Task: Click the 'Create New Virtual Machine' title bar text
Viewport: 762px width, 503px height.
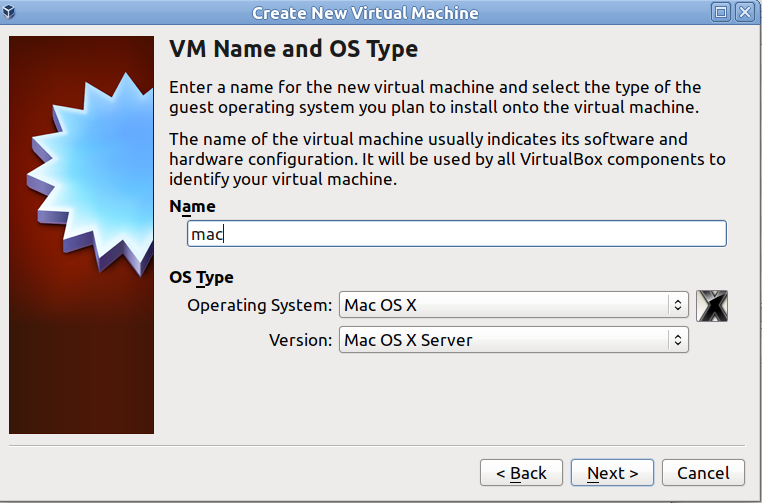Action: [x=365, y=13]
